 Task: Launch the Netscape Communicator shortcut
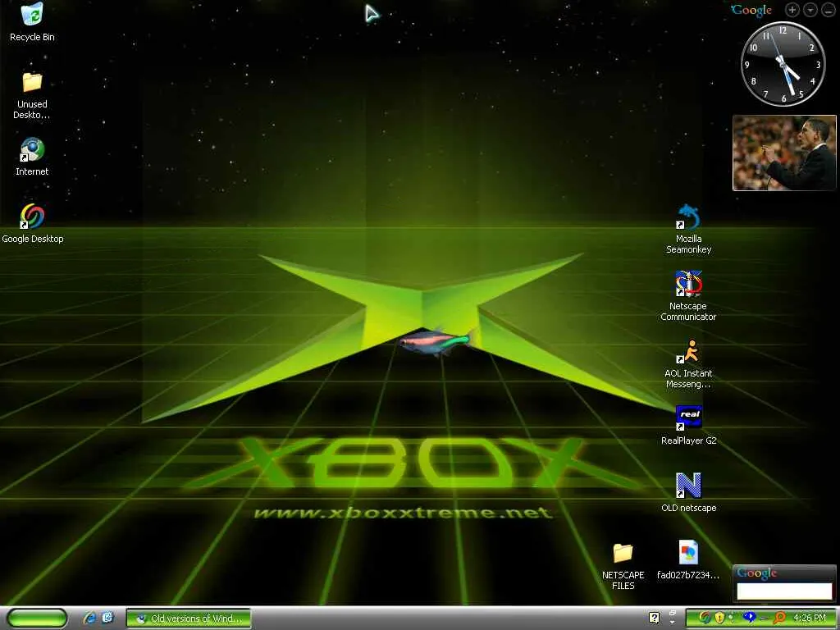click(x=688, y=296)
